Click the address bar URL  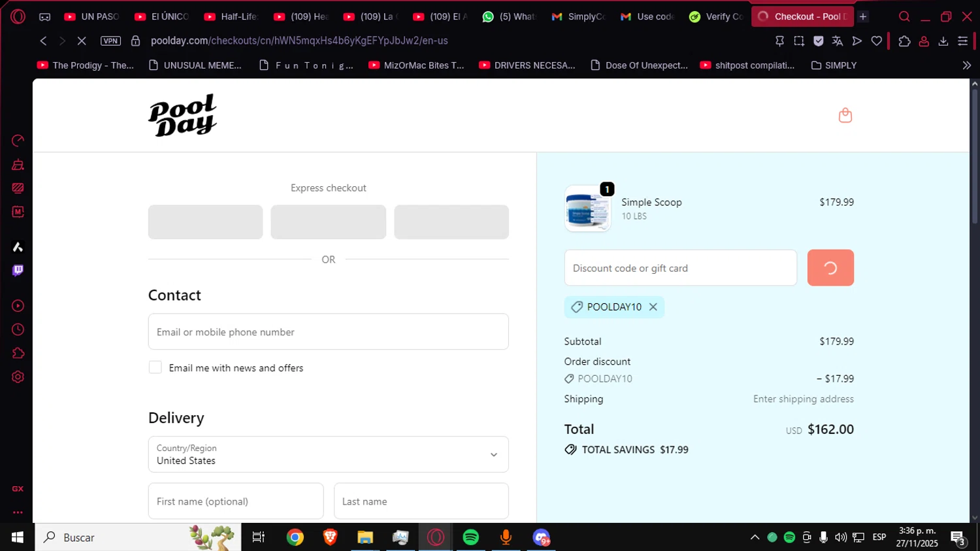tap(299, 41)
